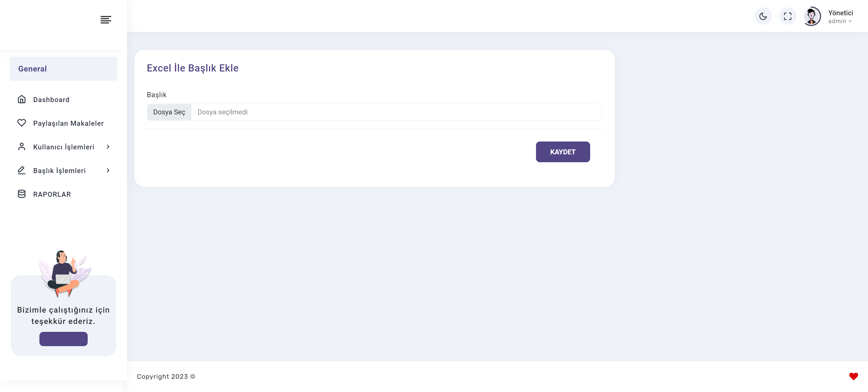Screen dimensions: 868x392
Task: Expand the Başlık İşlemleri chevron
Action: click(x=108, y=170)
